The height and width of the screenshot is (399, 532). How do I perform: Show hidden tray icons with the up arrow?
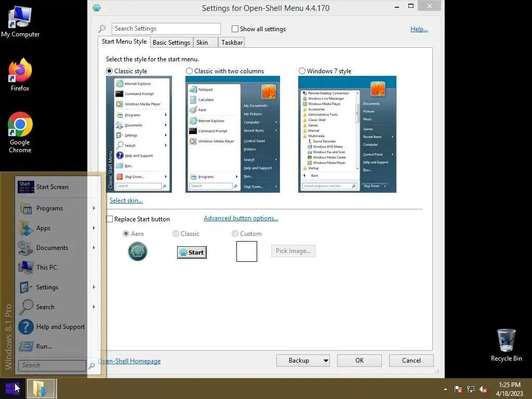(x=445, y=389)
